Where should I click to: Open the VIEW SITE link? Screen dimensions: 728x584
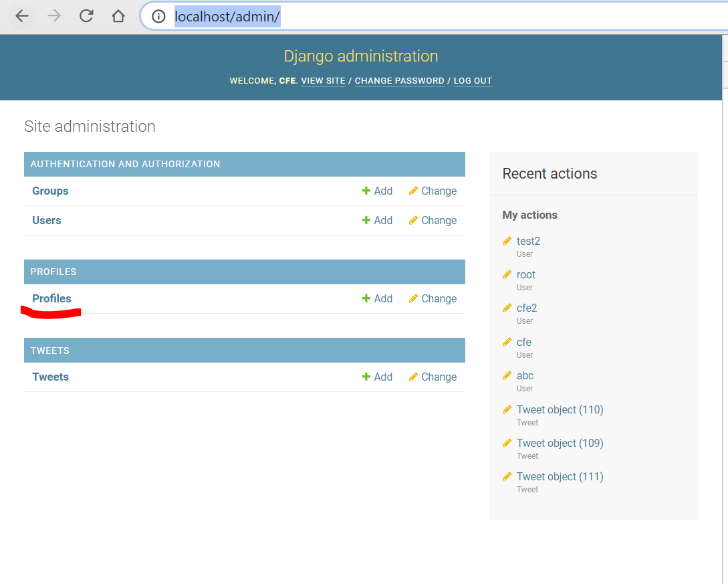323,81
